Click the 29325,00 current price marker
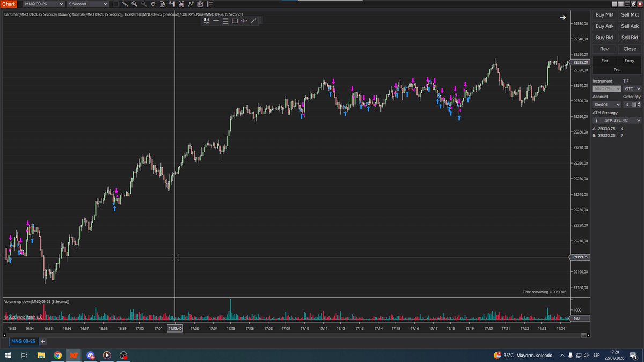This screenshot has width=644, height=362. click(x=581, y=62)
